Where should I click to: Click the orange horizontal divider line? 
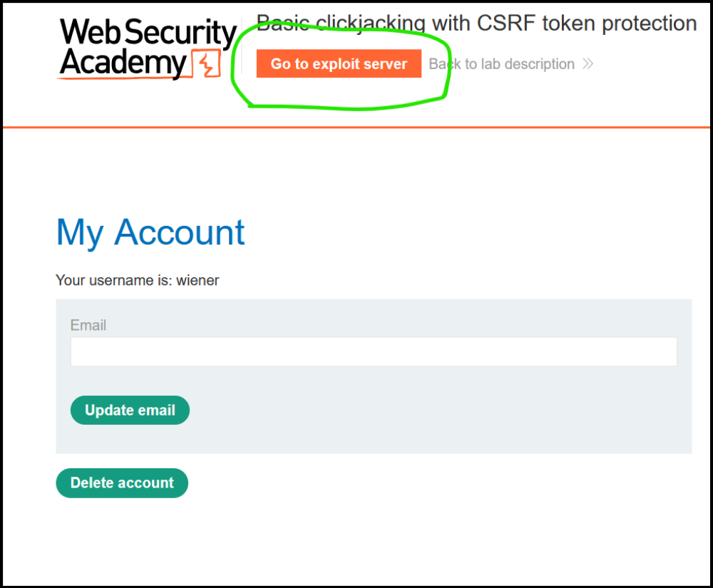356,128
